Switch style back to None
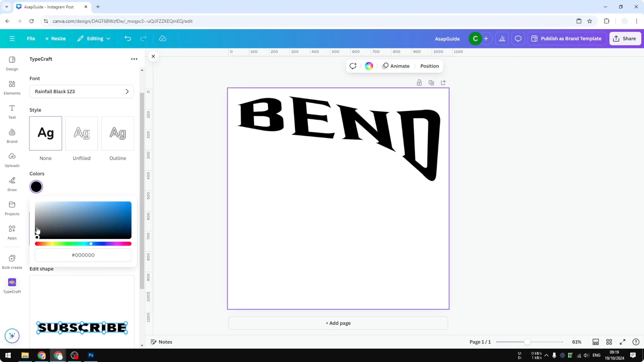 [x=45, y=133]
